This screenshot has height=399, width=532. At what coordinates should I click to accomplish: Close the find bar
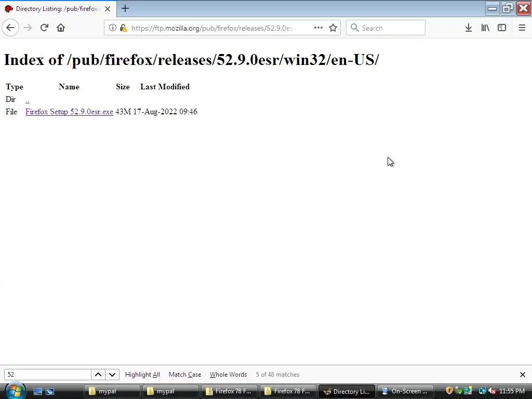[x=523, y=375]
